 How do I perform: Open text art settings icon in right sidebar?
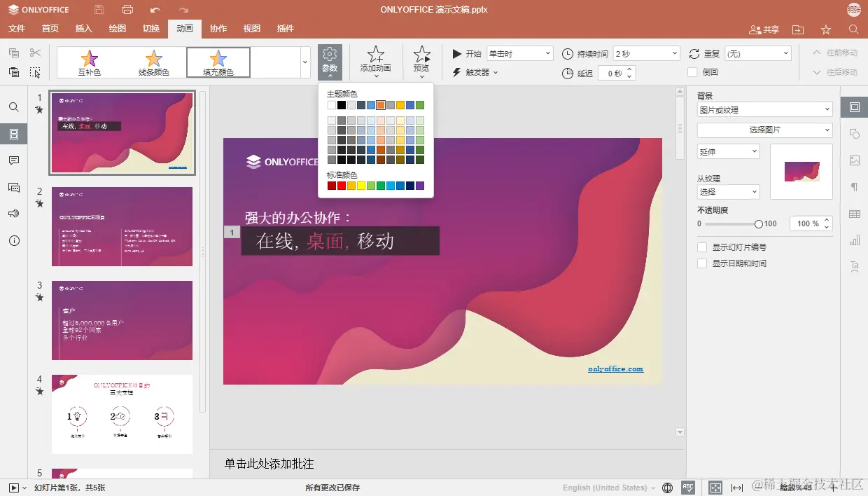click(x=855, y=266)
